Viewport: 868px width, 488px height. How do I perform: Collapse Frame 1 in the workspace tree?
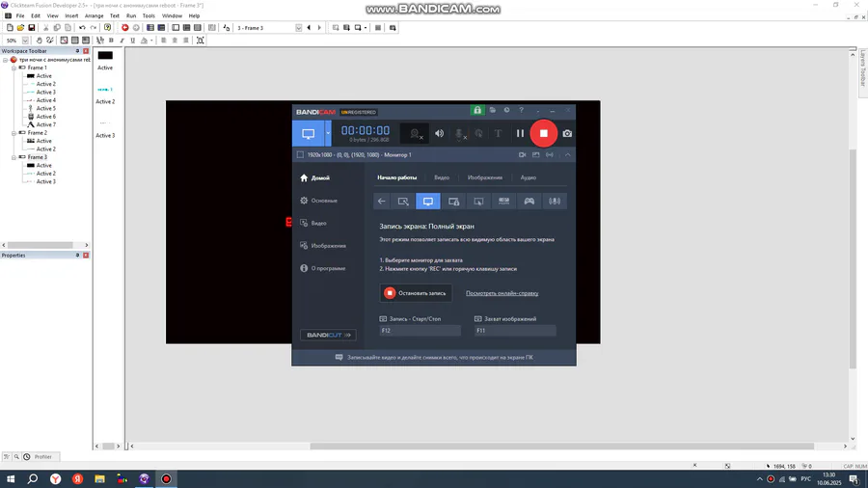[14, 68]
